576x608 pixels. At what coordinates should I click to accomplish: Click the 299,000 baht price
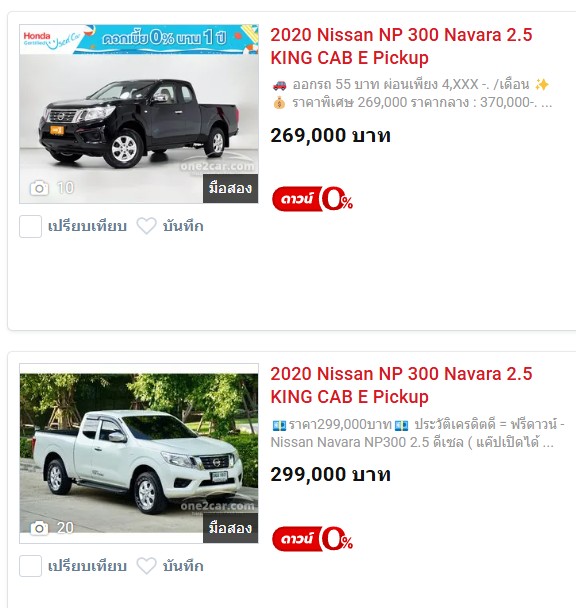pos(330,475)
